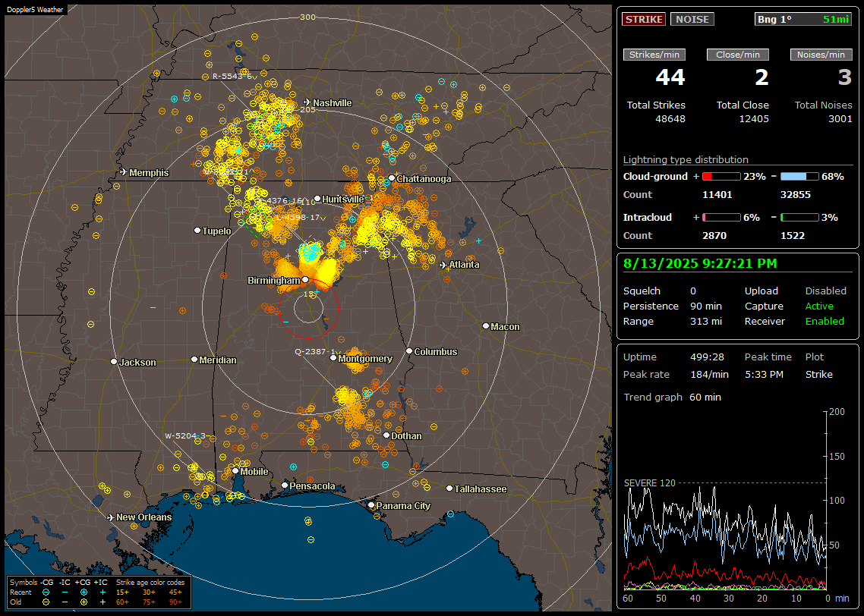
Task: Click the Peak time 5:33 PM value
Action: tap(764, 374)
